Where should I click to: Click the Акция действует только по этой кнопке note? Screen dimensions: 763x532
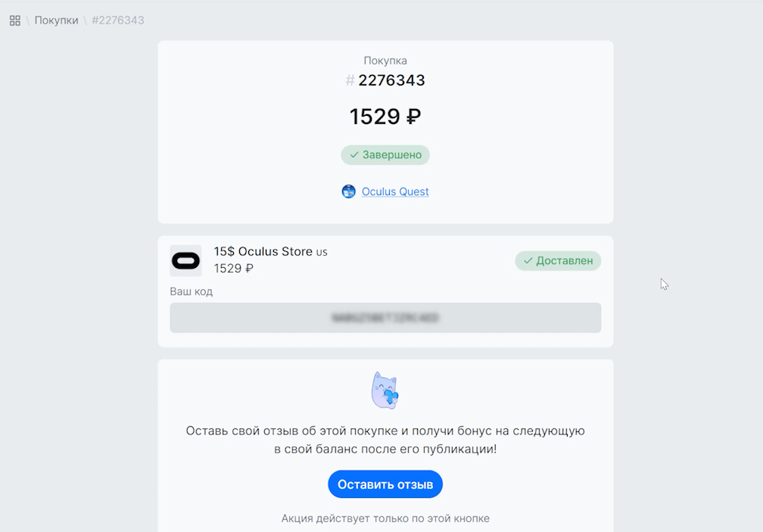click(x=385, y=518)
